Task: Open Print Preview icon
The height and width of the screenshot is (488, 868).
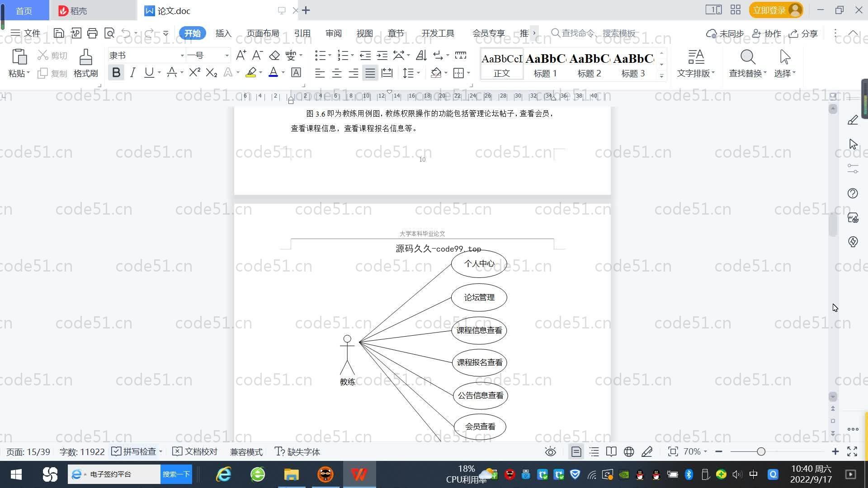Action: (x=109, y=33)
